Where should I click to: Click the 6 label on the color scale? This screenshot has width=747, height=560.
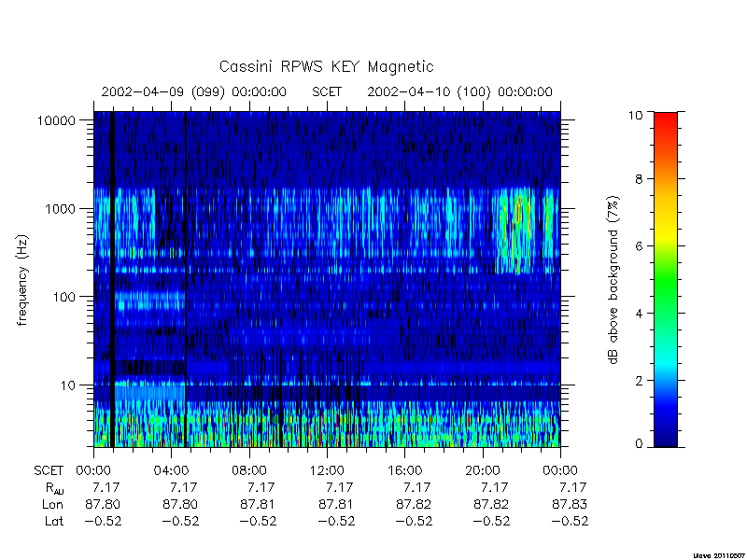(x=639, y=246)
